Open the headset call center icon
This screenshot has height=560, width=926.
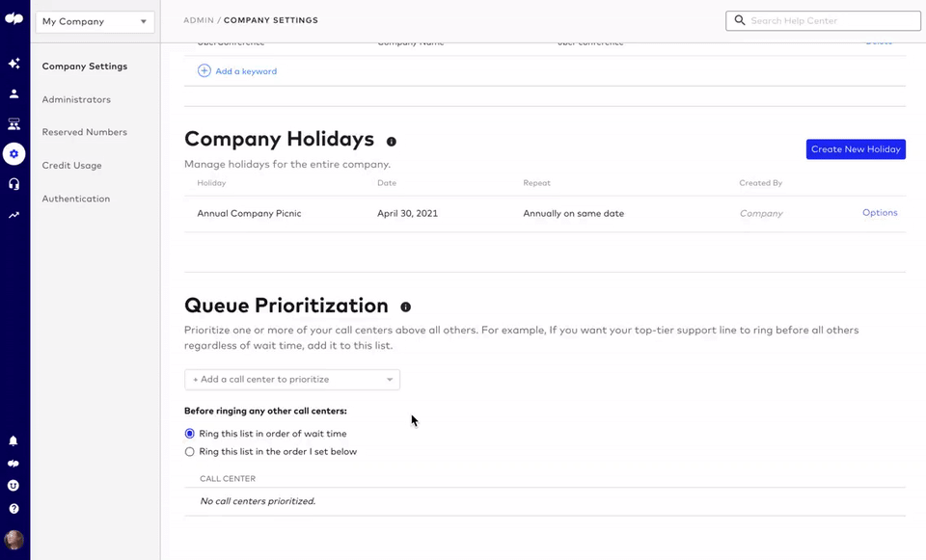click(14, 184)
